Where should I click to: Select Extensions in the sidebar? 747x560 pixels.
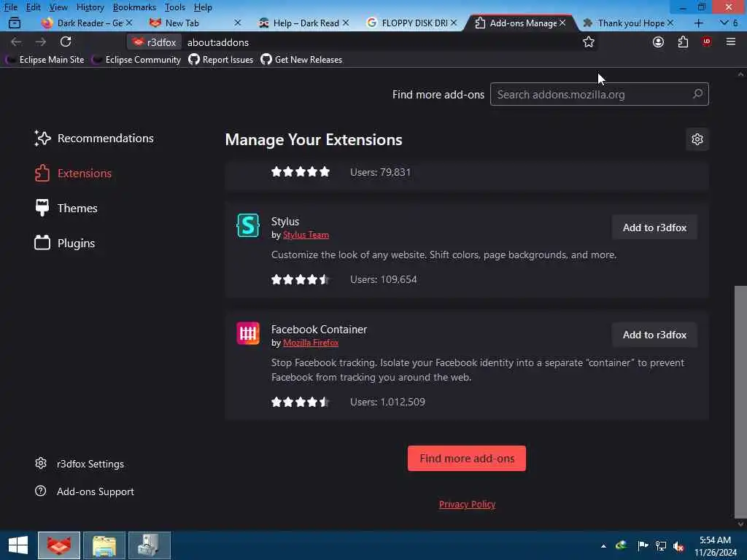pos(74,173)
